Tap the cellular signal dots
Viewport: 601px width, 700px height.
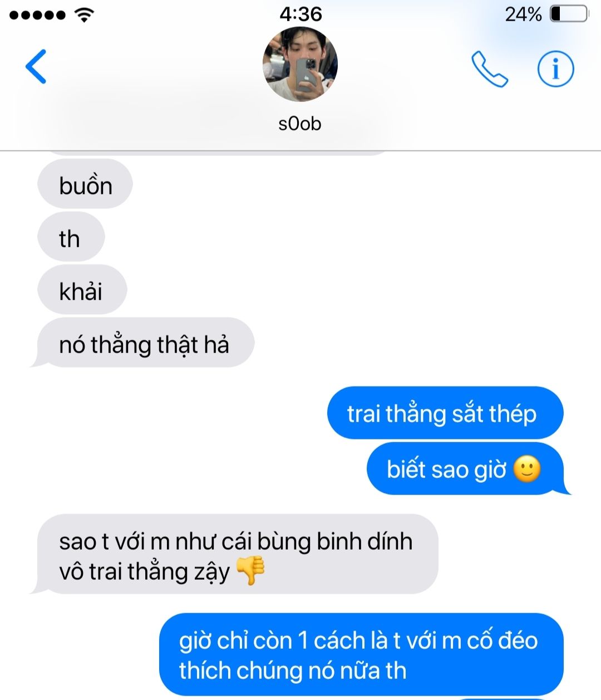click(37, 15)
